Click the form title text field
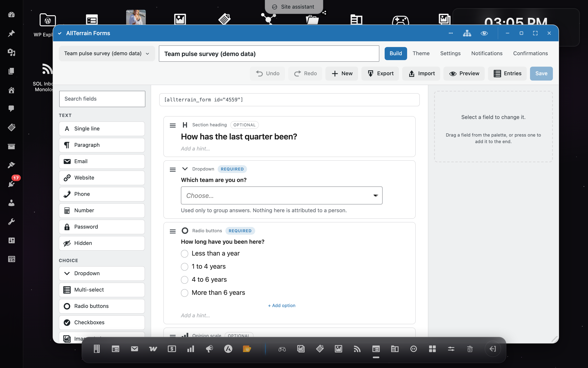Viewport: 588px width, 368px height. [x=269, y=54]
